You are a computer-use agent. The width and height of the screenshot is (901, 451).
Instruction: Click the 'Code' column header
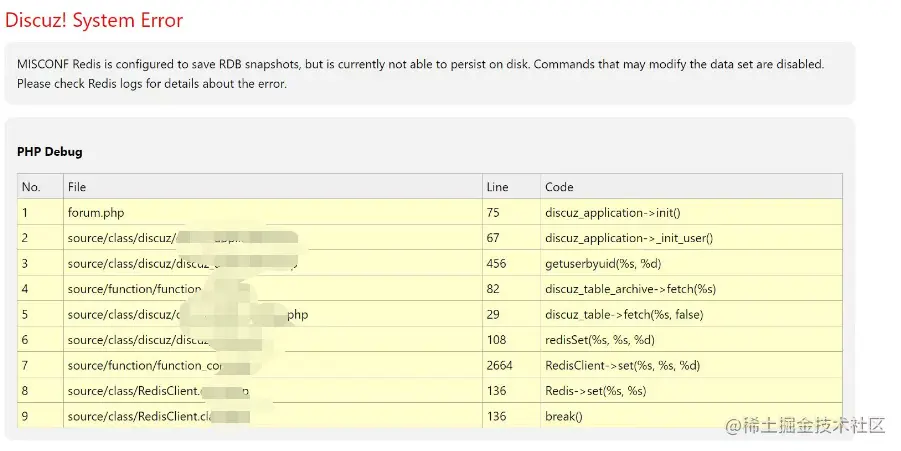tap(691, 187)
